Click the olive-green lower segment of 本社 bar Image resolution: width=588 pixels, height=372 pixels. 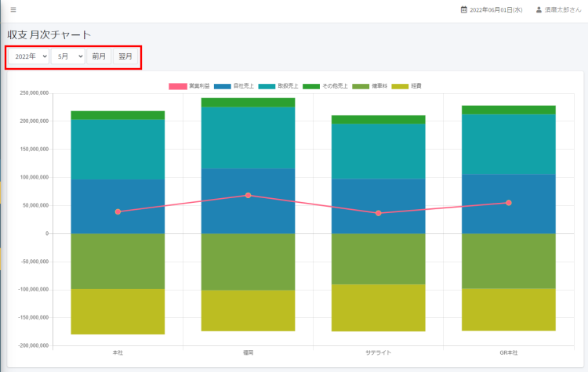coord(118,261)
